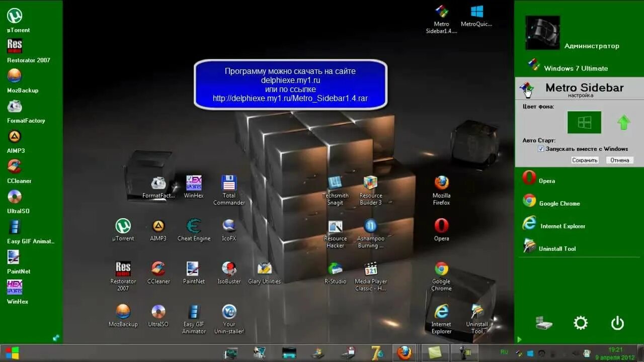This screenshot has width=644, height=362.
Task: Collapse right sidebar with small green arrow
Action: (x=519, y=339)
